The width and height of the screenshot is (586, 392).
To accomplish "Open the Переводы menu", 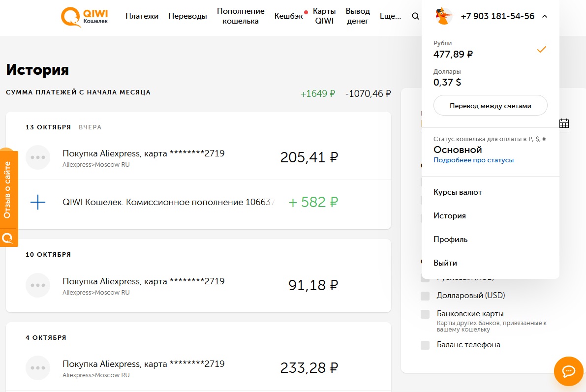I will tap(187, 16).
